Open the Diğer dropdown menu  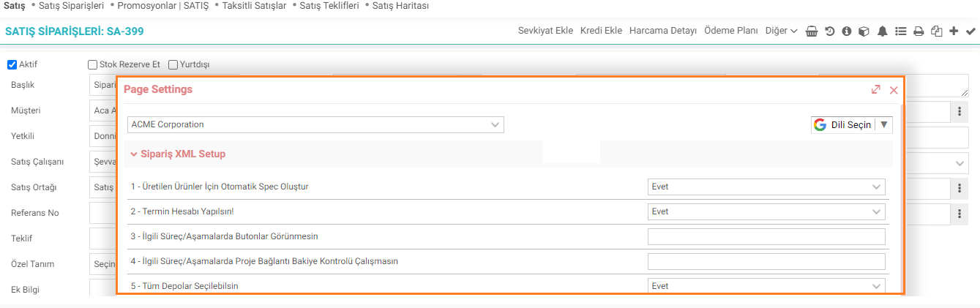781,31
